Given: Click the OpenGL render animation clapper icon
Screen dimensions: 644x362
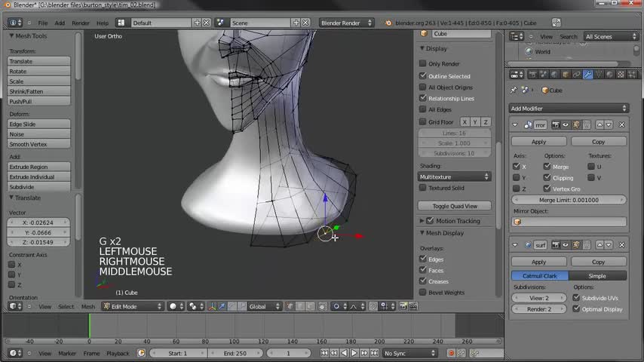Looking at the screenshot, I should [x=413, y=306].
